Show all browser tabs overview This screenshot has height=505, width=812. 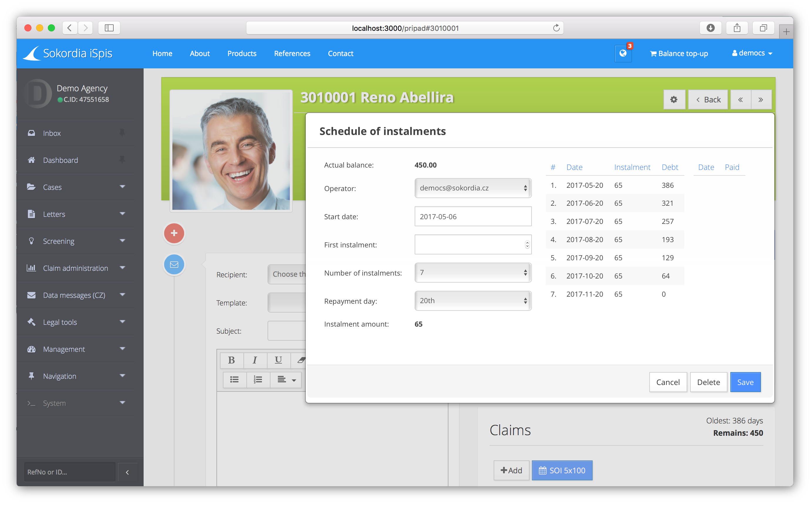pos(763,28)
